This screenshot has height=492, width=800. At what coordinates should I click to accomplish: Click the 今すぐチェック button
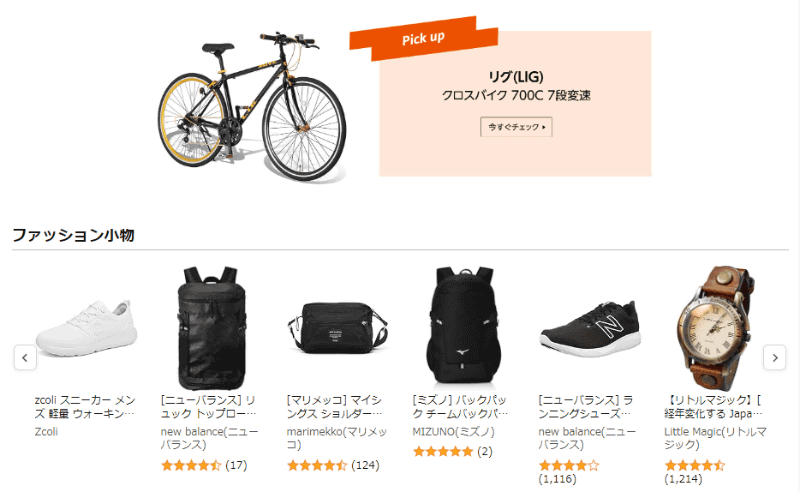(516, 127)
